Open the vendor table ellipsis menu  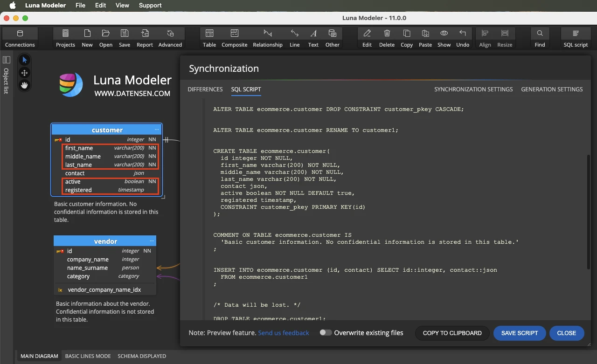[152, 241]
